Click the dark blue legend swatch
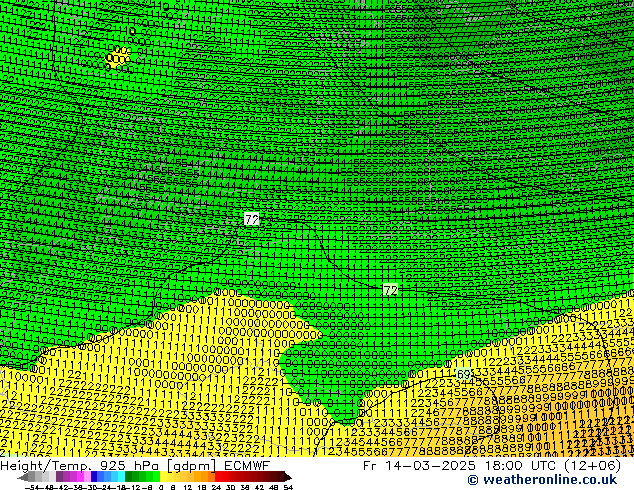The width and height of the screenshot is (634, 490). tap(94, 476)
